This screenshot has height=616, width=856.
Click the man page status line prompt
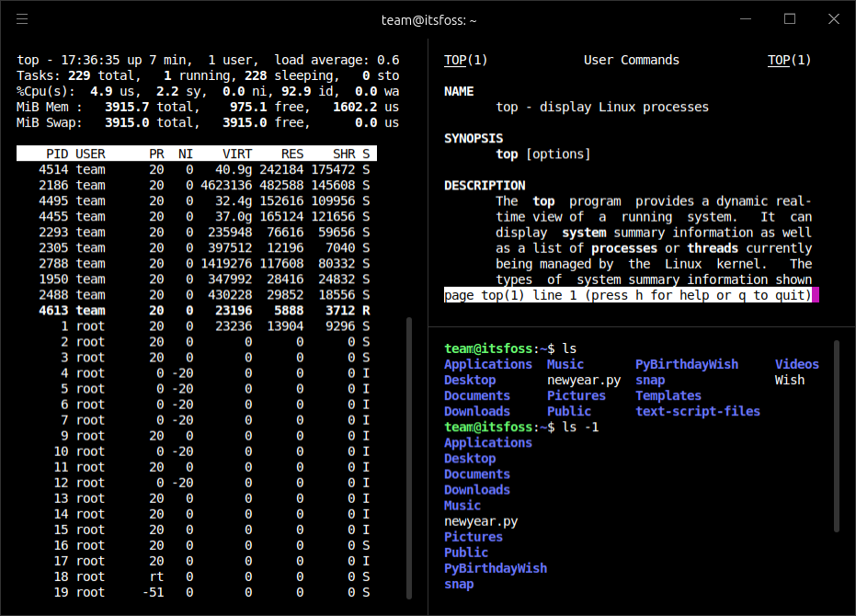pyautogui.click(x=628, y=295)
